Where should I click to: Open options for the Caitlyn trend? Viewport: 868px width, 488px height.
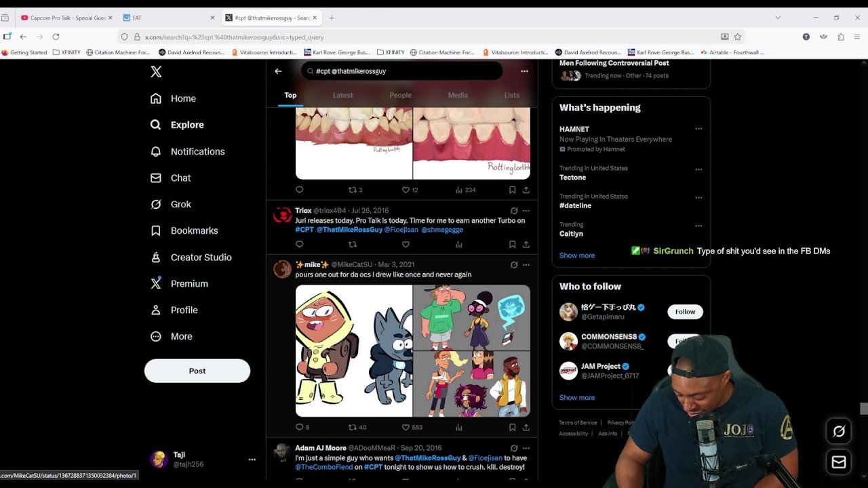698,226
